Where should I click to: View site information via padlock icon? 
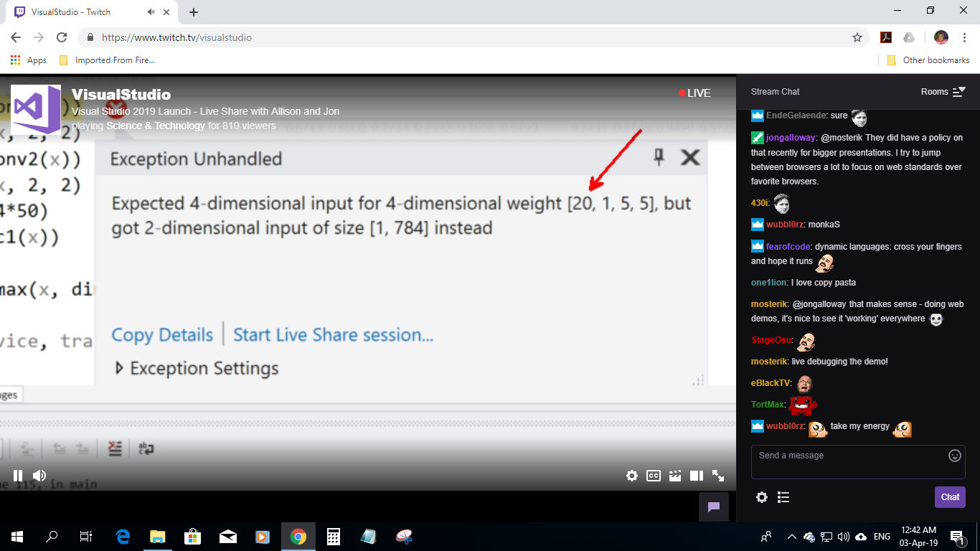point(90,37)
